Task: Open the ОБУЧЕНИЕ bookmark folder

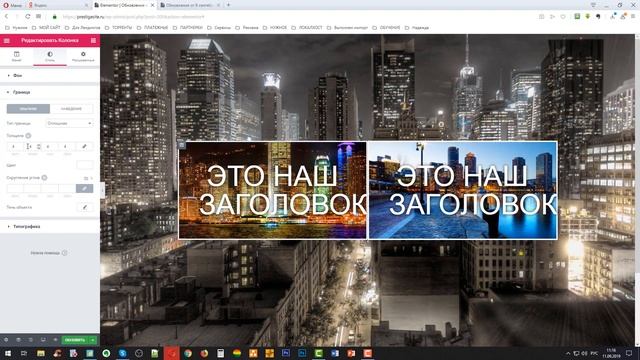Action: (x=387, y=28)
